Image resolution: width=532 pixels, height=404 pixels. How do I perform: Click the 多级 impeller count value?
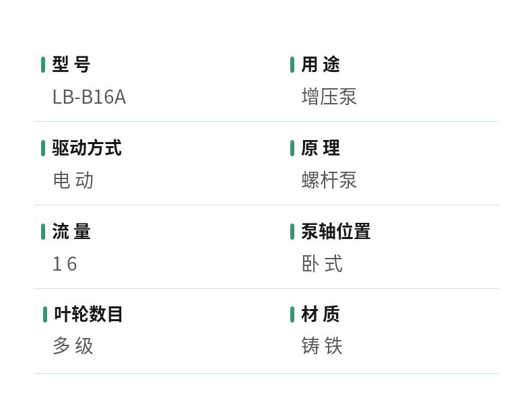(x=73, y=346)
